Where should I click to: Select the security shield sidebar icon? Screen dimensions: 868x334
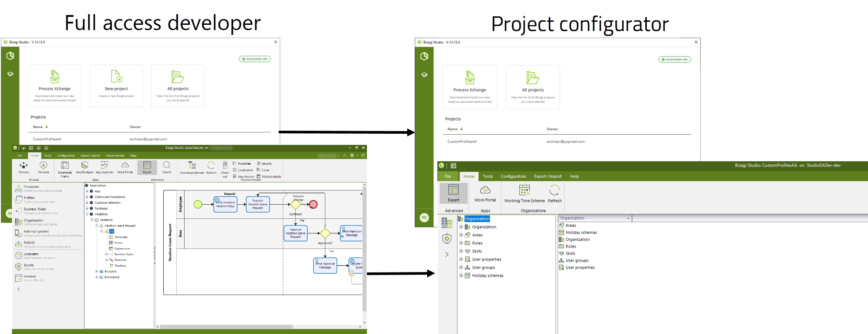point(447,239)
